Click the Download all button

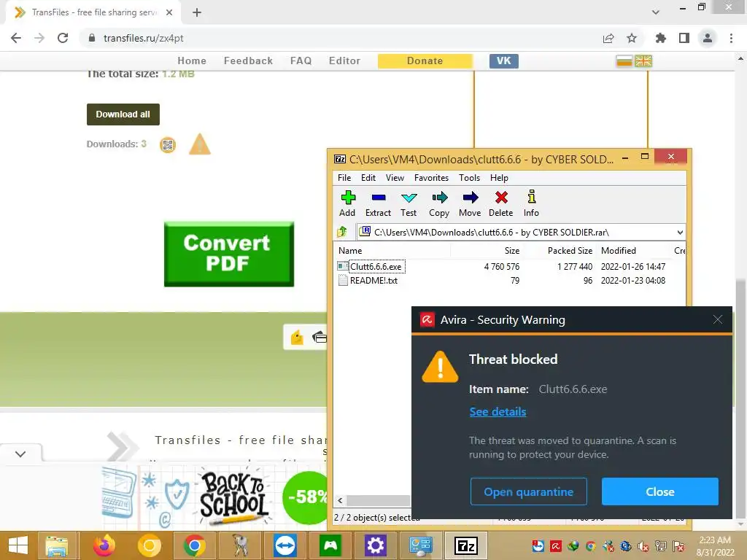click(123, 114)
